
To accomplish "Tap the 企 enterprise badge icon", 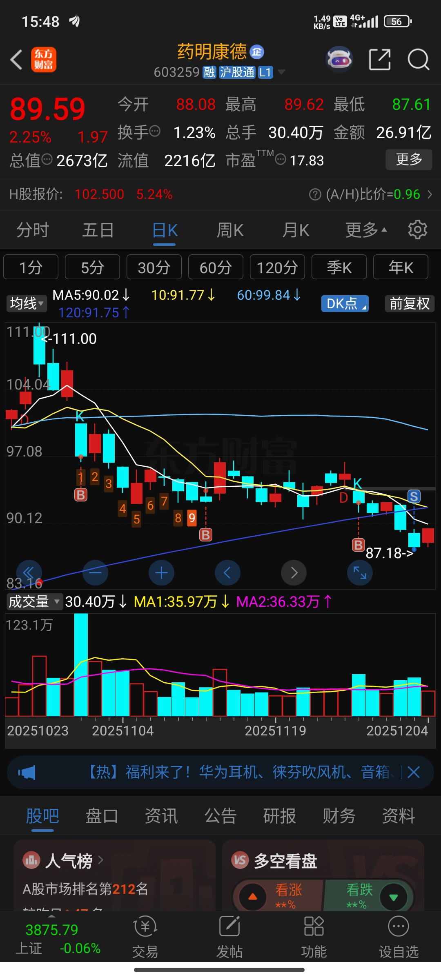I will [x=257, y=52].
